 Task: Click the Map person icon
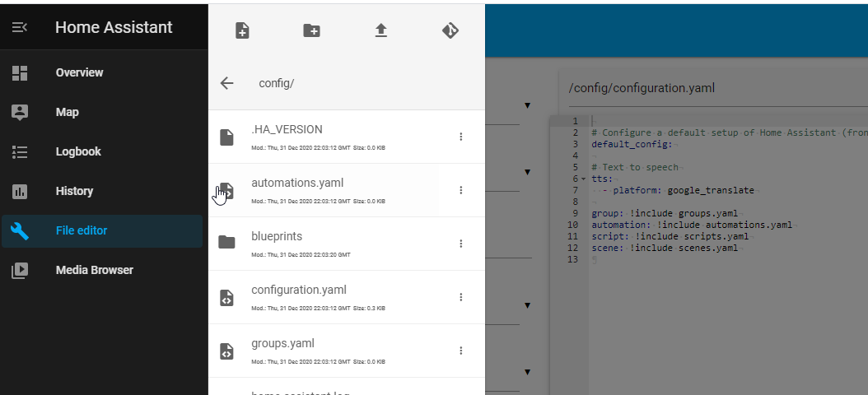coord(20,112)
